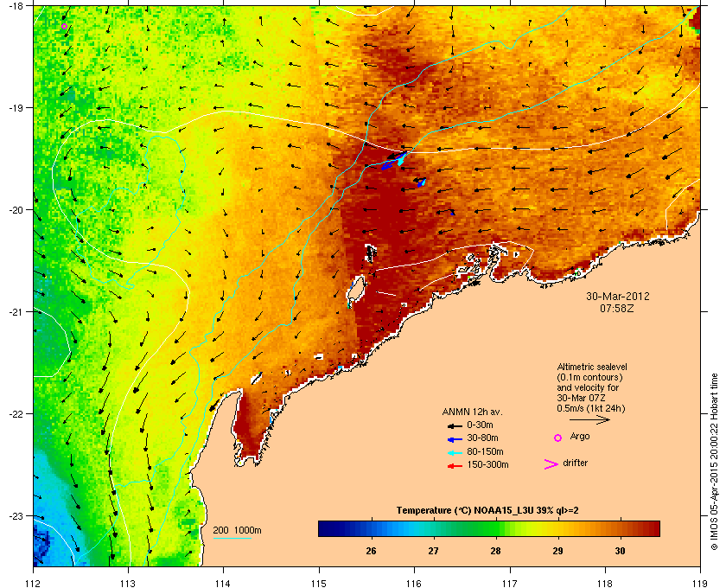Click the longitude axis label 114

223,583
